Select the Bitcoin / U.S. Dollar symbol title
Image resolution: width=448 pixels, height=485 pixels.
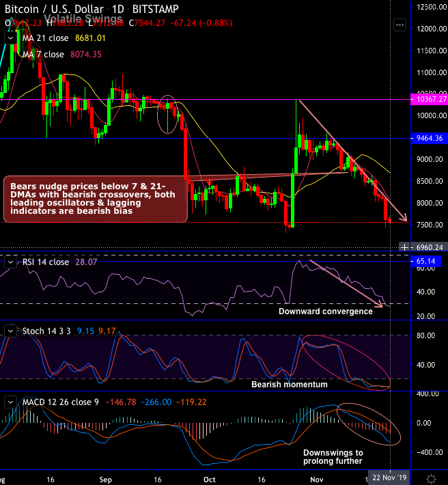click(x=54, y=9)
